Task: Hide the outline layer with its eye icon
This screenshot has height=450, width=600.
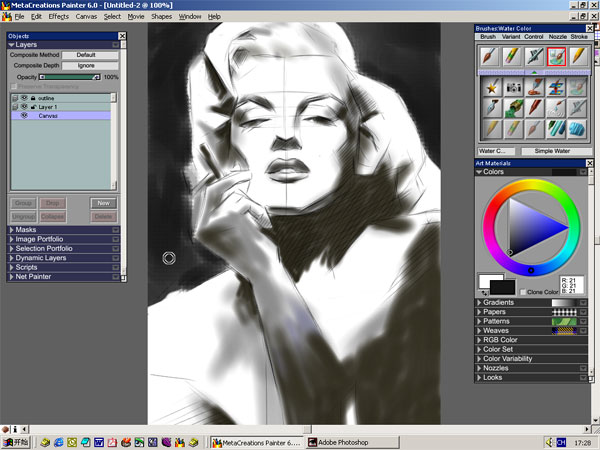Action: 24,98
